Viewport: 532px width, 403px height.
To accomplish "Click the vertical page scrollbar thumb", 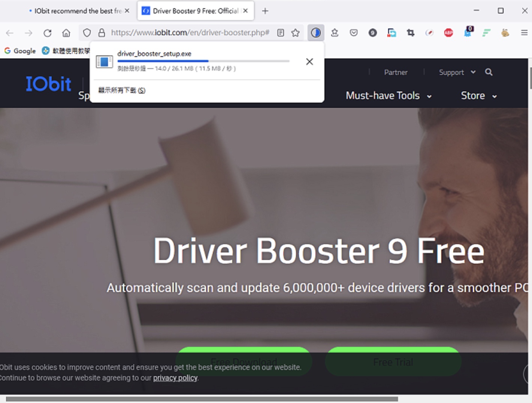I will pyautogui.click(x=531, y=78).
